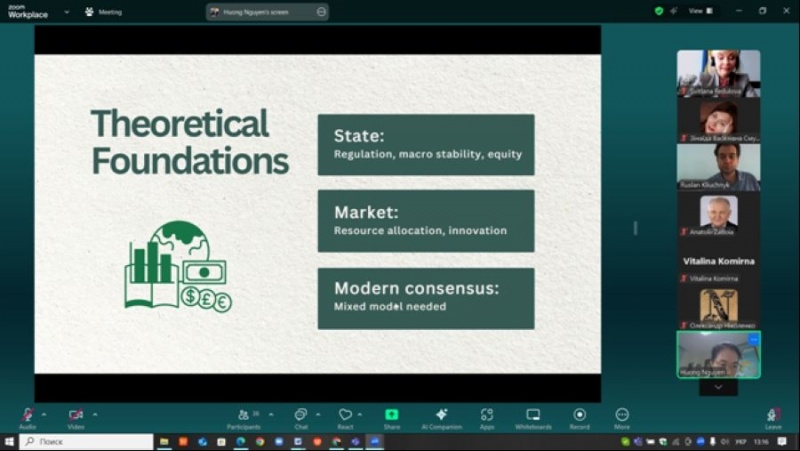Click the Windows taskbar search box
Screen dimensions: 800x451
pos(86,441)
